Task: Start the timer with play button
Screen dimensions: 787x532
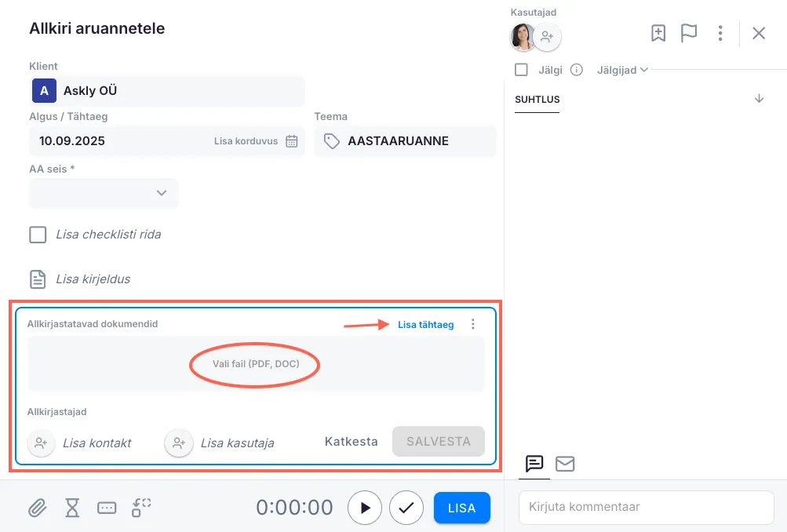Action: [365, 508]
